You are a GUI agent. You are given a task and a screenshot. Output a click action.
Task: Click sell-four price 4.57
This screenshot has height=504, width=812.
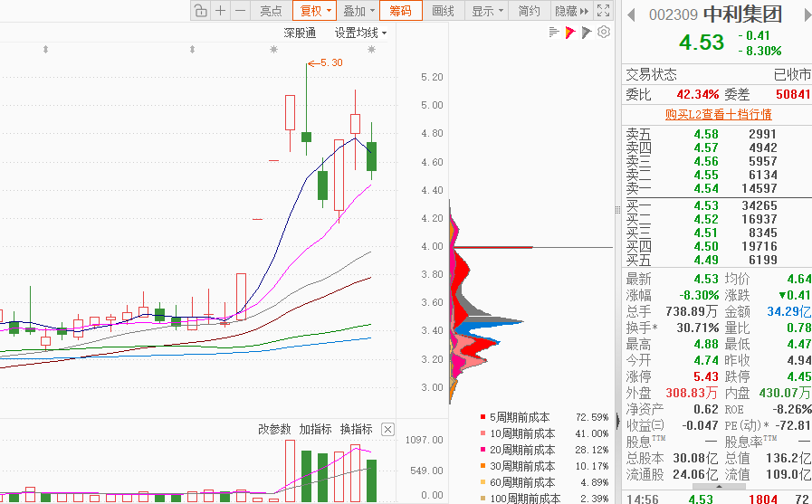tap(706, 147)
